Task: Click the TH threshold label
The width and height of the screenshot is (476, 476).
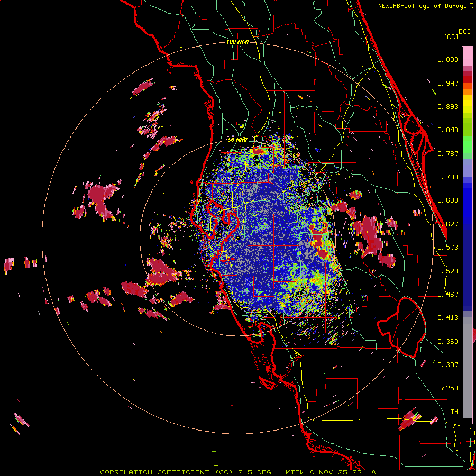Action: (454, 411)
